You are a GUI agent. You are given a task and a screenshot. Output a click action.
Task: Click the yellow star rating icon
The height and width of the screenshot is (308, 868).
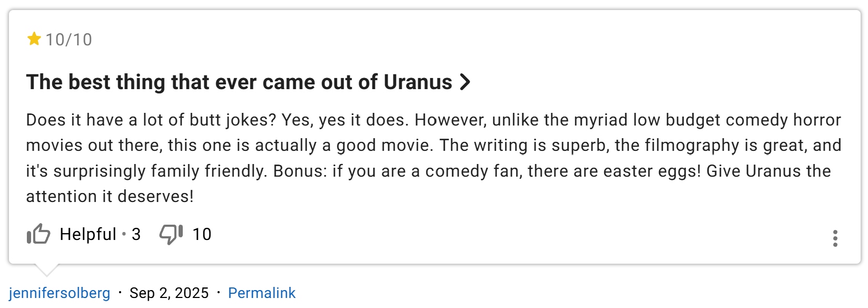(34, 38)
